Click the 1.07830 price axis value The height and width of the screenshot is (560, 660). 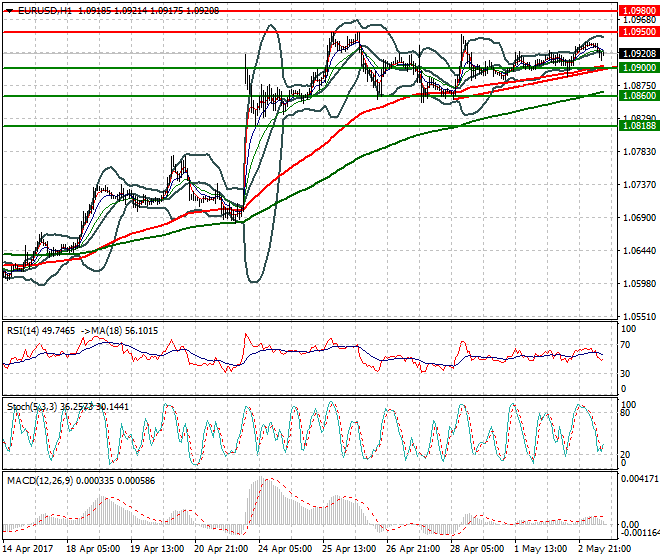[639, 151]
